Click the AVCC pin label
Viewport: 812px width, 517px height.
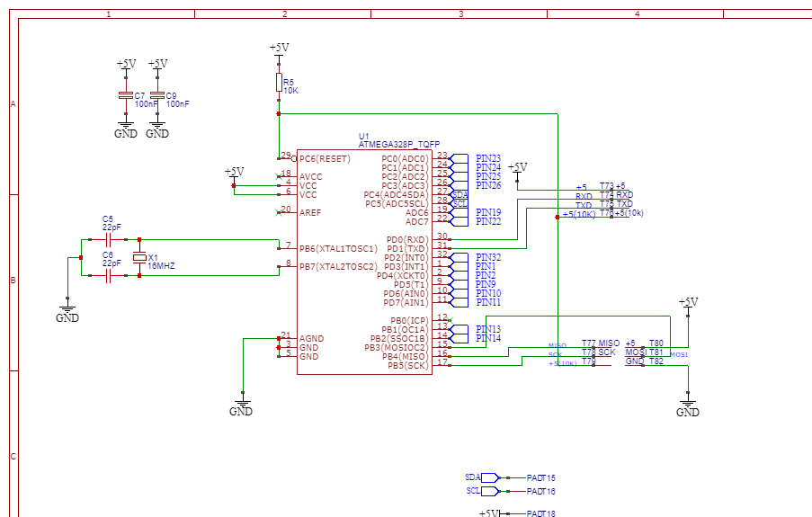[311, 176]
